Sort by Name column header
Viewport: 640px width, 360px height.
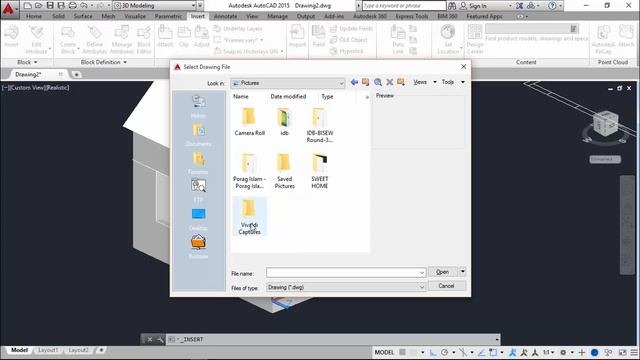tap(241, 96)
